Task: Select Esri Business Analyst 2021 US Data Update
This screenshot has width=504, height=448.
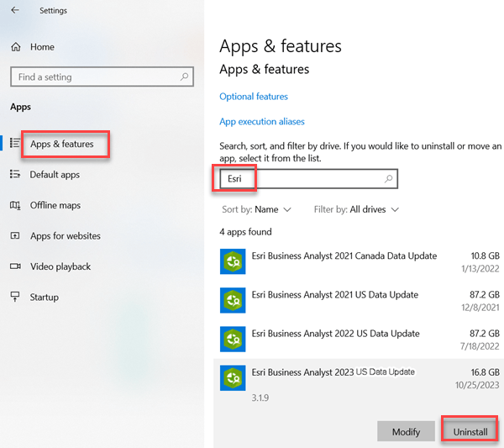Action: (x=360, y=300)
